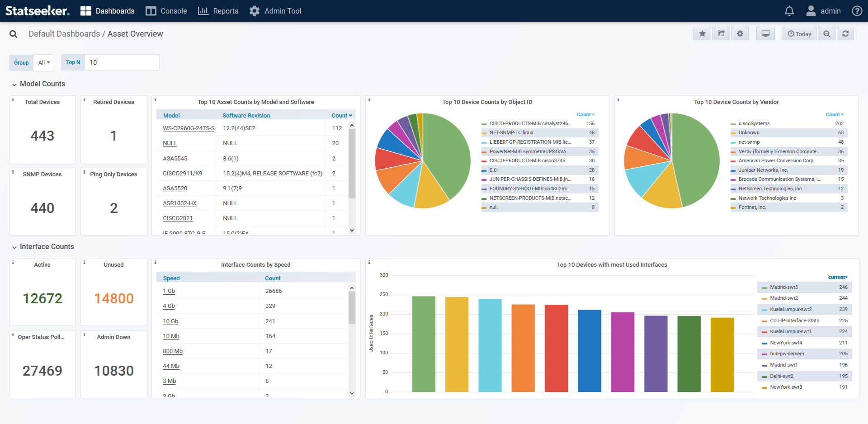Click info icon on Asset Counts by Model panel
This screenshot has width=868, height=424.
pos(156,99)
